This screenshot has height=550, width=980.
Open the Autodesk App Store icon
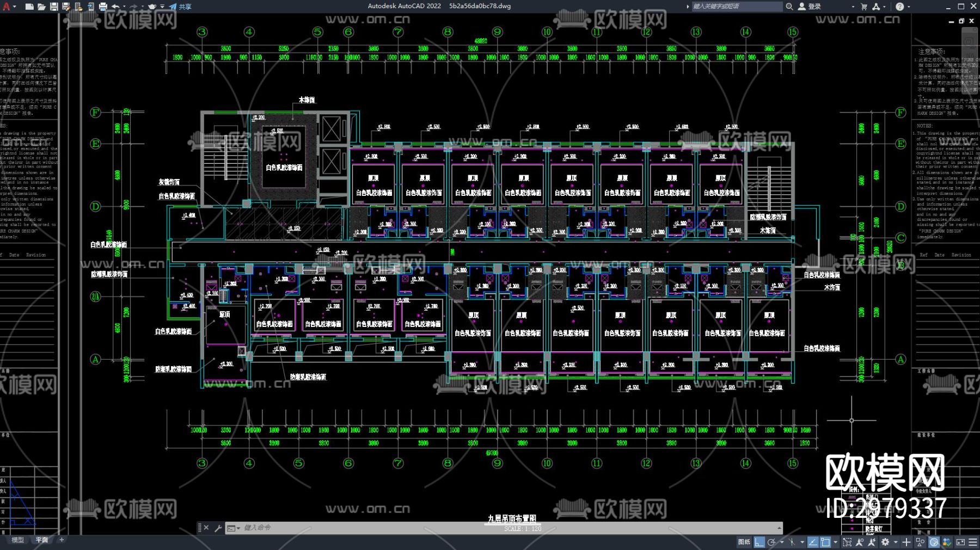(875, 7)
